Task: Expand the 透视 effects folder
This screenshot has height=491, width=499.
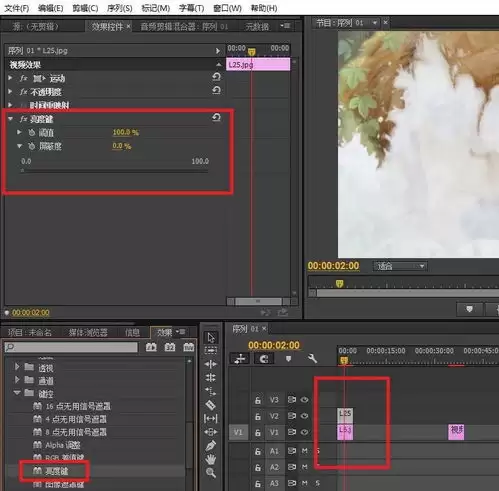Action: [x=17, y=367]
